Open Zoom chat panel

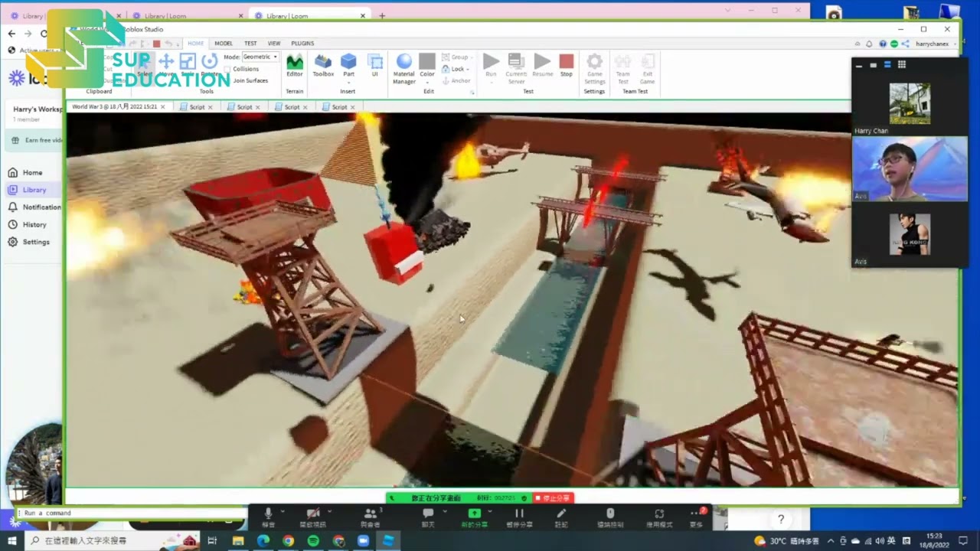click(428, 517)
